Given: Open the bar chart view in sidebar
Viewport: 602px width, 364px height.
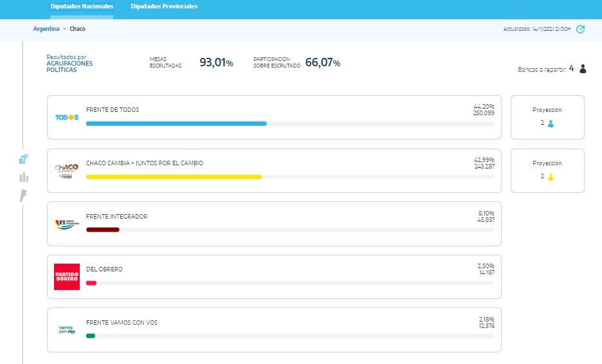Looking at the screenshot, I should 24,177.
